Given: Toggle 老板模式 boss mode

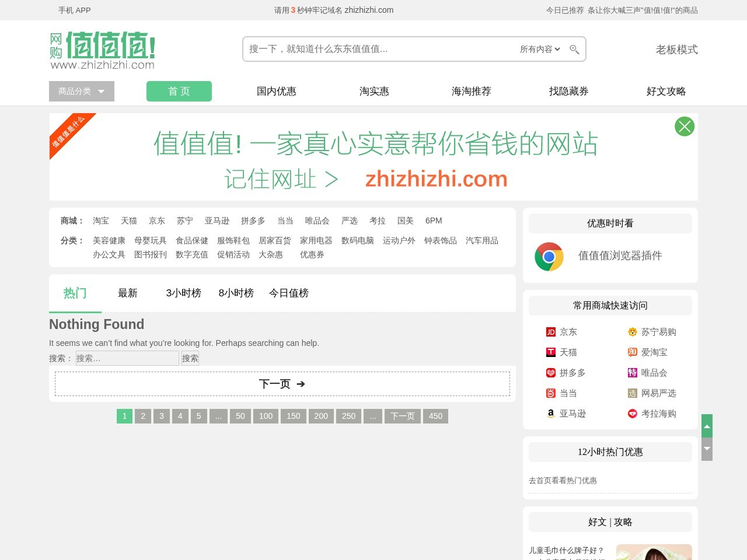Looking at the screenshot, I should [x=677, y=50].
